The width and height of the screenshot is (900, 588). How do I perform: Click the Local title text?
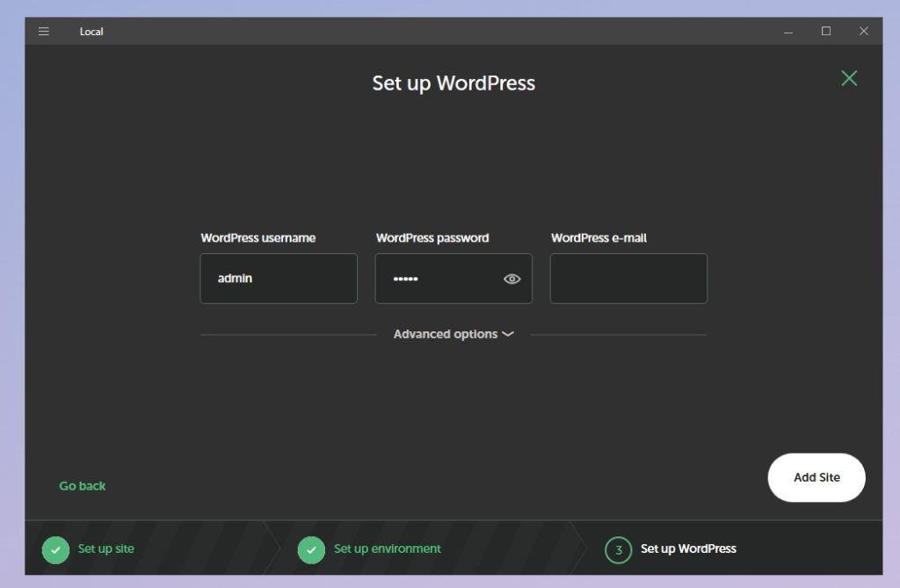click(x=91, y=32)
